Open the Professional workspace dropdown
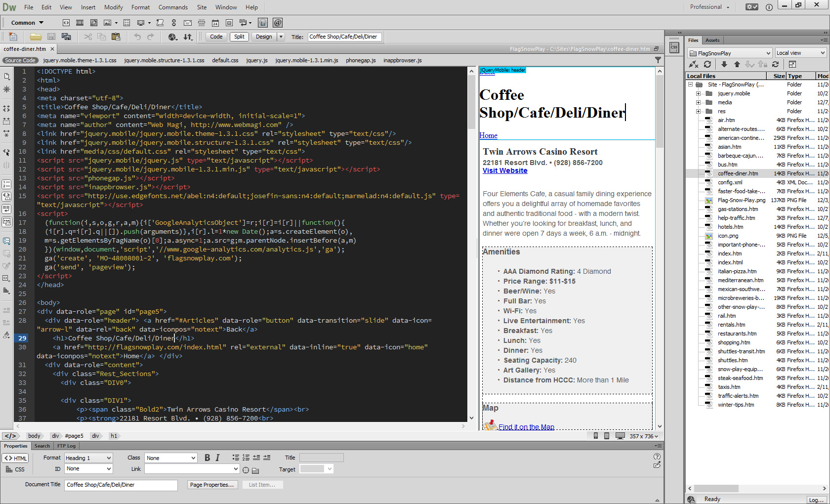This screenshot has height=504, width=830. 709,7
